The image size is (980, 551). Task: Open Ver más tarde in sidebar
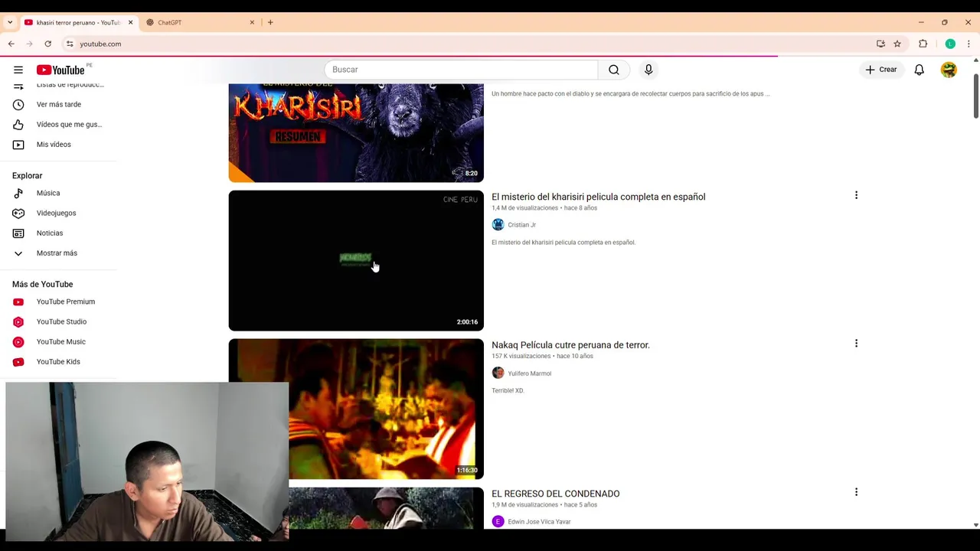[58, 104]
